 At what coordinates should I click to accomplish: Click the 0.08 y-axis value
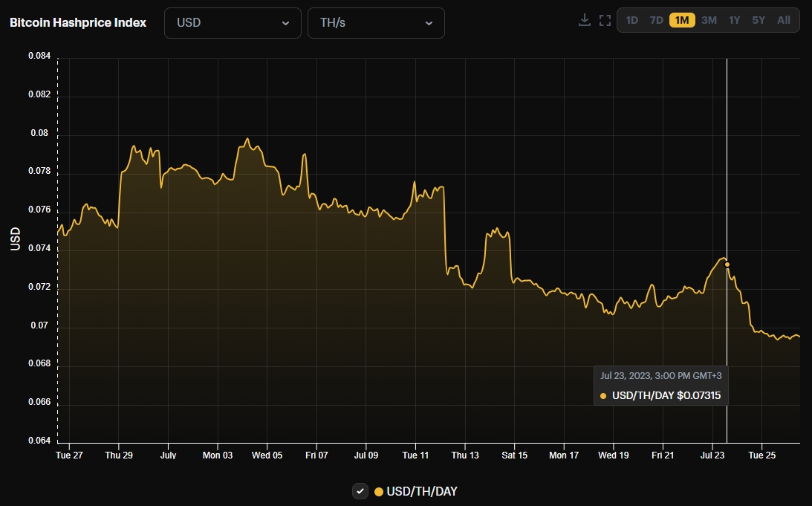(x=39, y=133)
